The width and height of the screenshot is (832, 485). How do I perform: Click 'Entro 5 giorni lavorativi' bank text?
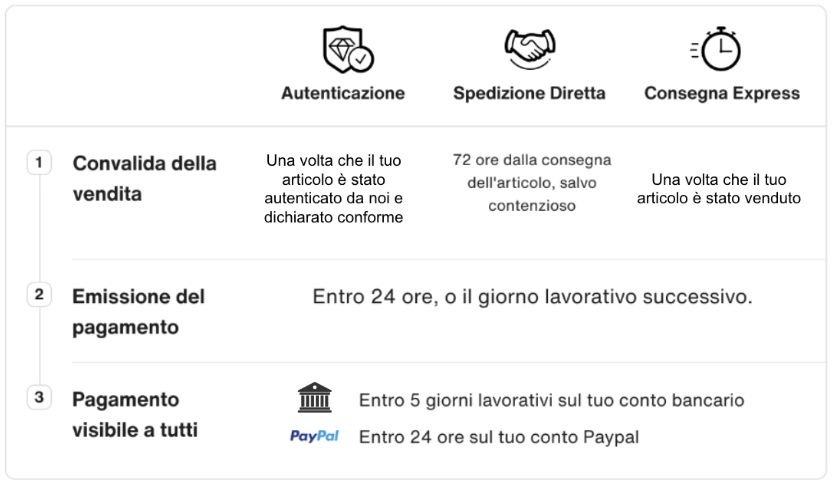(551, 400)
